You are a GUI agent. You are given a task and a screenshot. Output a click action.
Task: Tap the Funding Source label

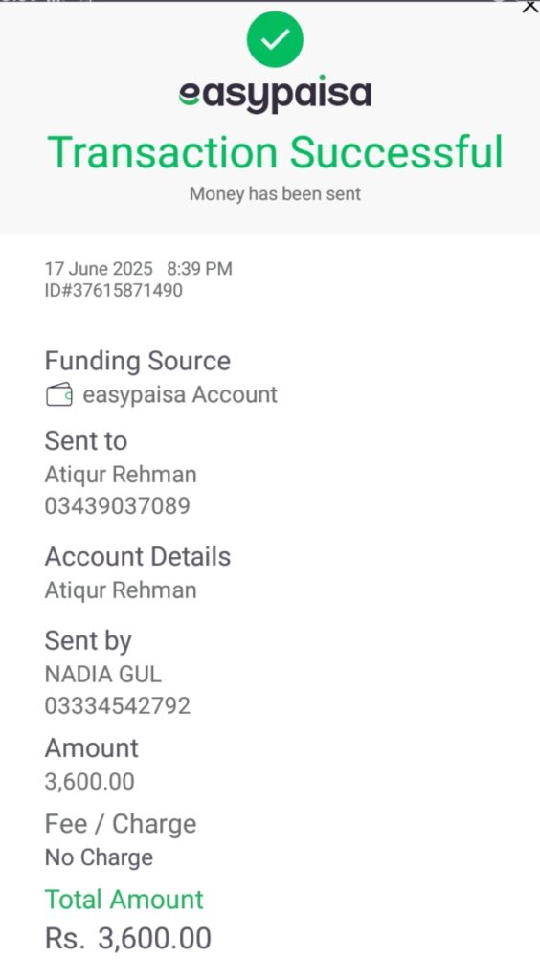138,361
